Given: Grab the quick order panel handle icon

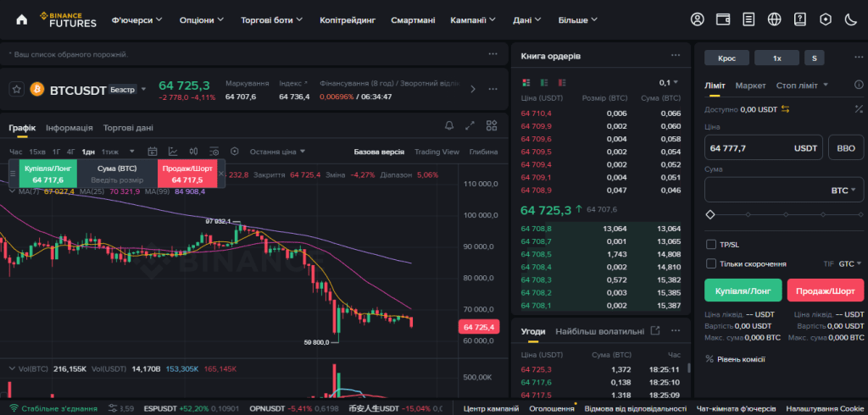Looking at the screenshot, I should (x=14, y=173).
